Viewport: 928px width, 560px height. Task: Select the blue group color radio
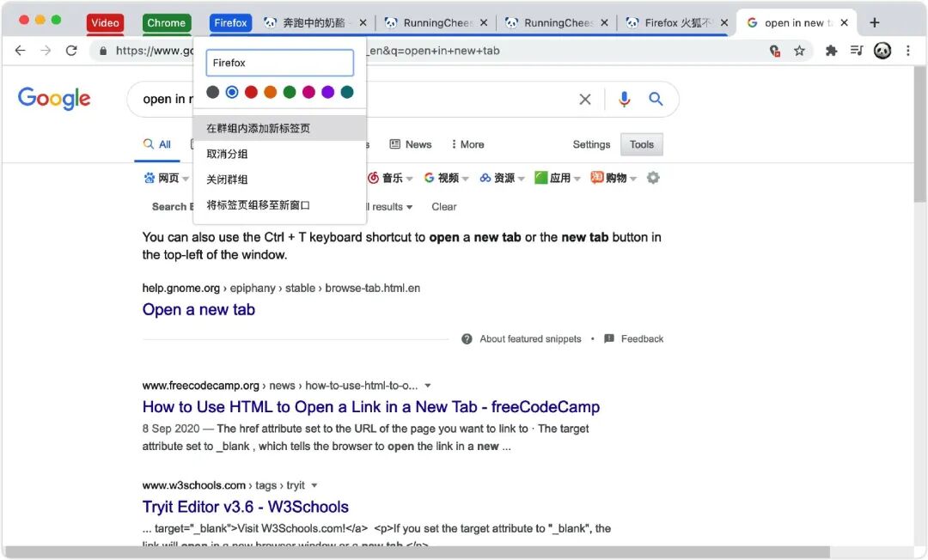click(232, 92)
